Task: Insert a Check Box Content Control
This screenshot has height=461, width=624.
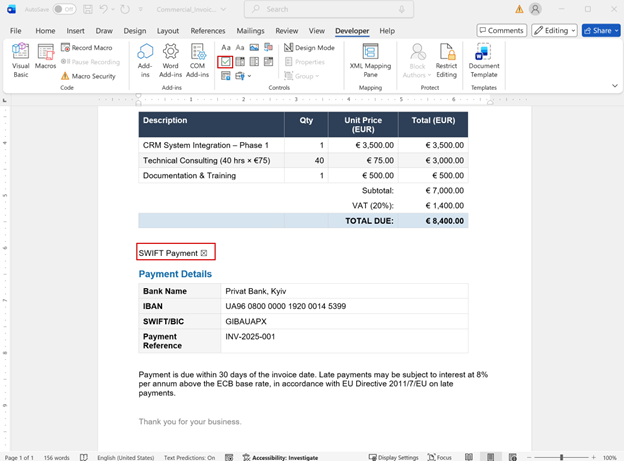Action: 225,62
